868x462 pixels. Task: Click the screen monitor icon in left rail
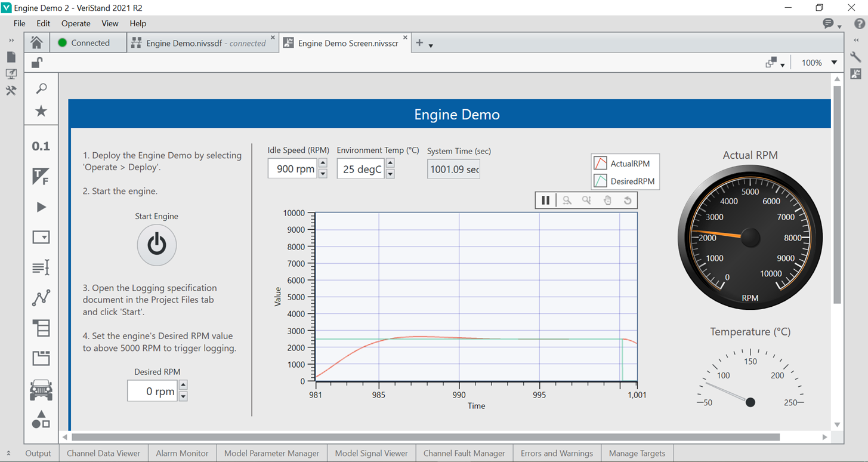click(x=11, y=74)
